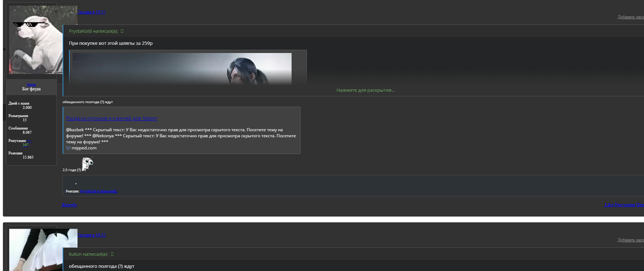Viewport: 644px width, 271px height.
Task: Expand the quote via 'Нажмите для раскрытия...'
Action: [366, 90]
